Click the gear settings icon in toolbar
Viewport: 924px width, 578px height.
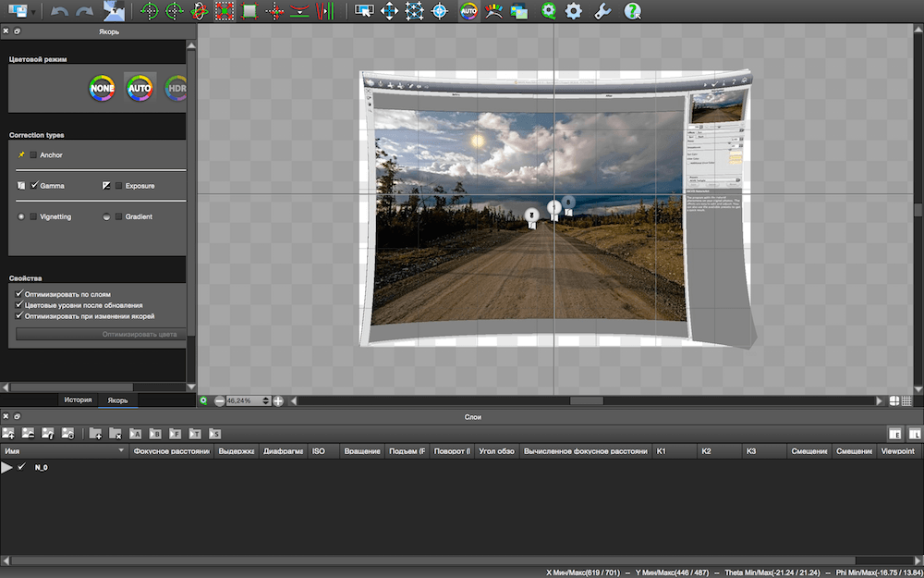[x=574, y=10]
